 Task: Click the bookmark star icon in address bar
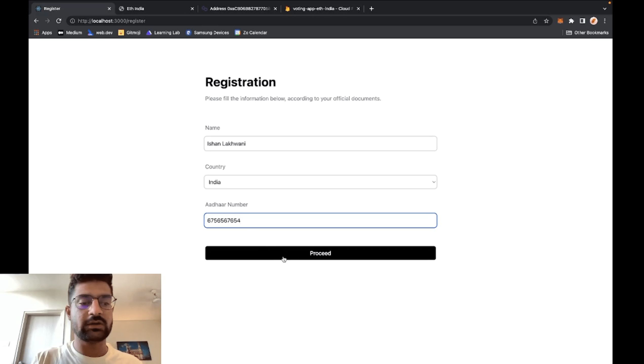(547, 21)
